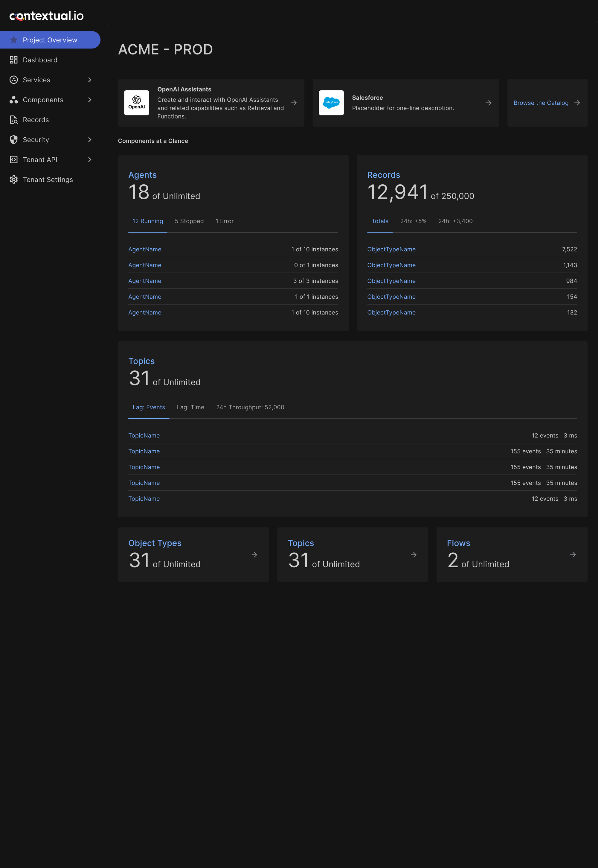Open the ObjectTypeName with 7,522 records
598x868 pixels.
pos(391,249)
